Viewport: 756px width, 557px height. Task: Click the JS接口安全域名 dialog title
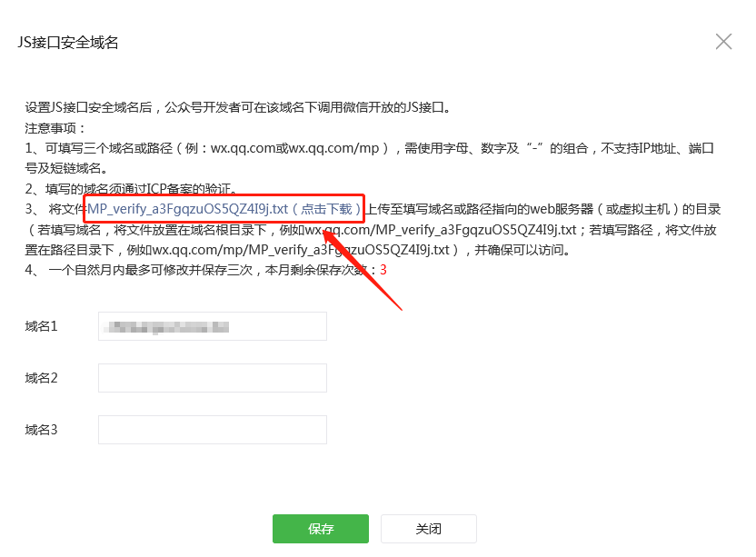[68, 43]
